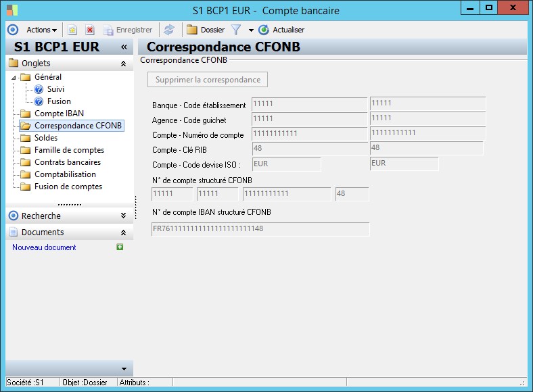
Task: Expand the Recherche section
Action: [x=123, y=216]
